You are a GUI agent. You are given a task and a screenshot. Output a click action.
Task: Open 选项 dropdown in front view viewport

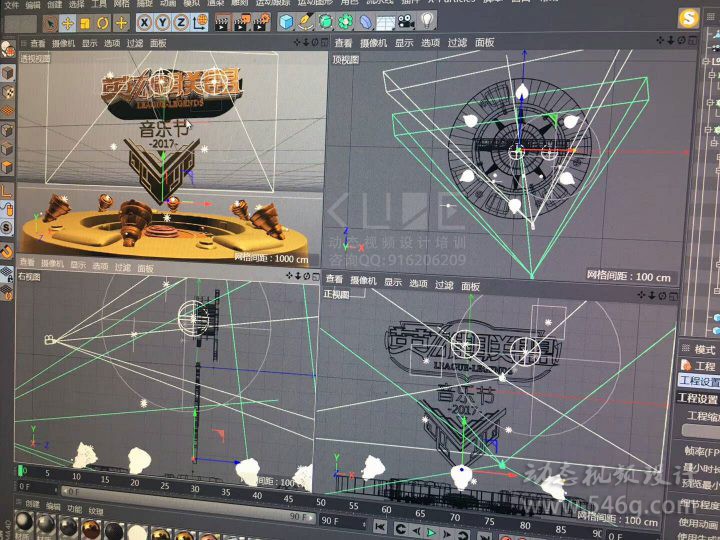416,284
